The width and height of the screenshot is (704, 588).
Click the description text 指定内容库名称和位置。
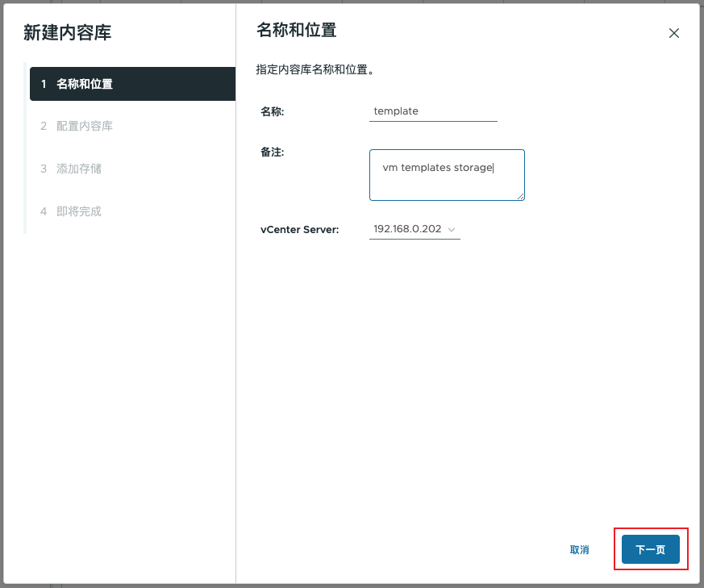315,69
